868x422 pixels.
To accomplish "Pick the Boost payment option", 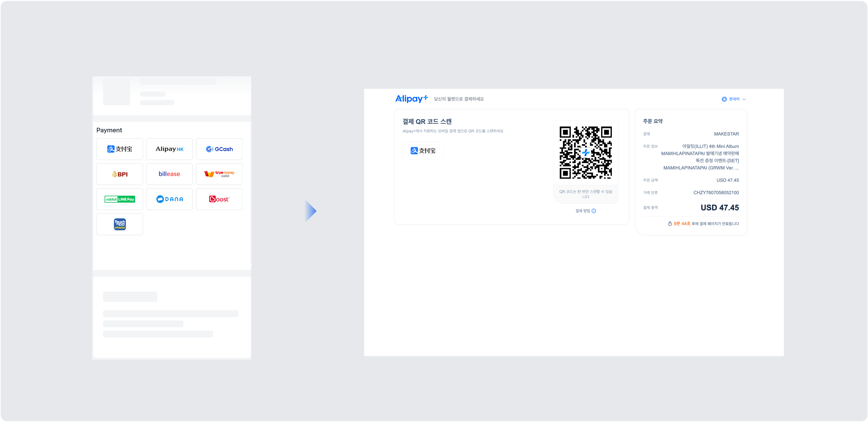I will 219,199.
